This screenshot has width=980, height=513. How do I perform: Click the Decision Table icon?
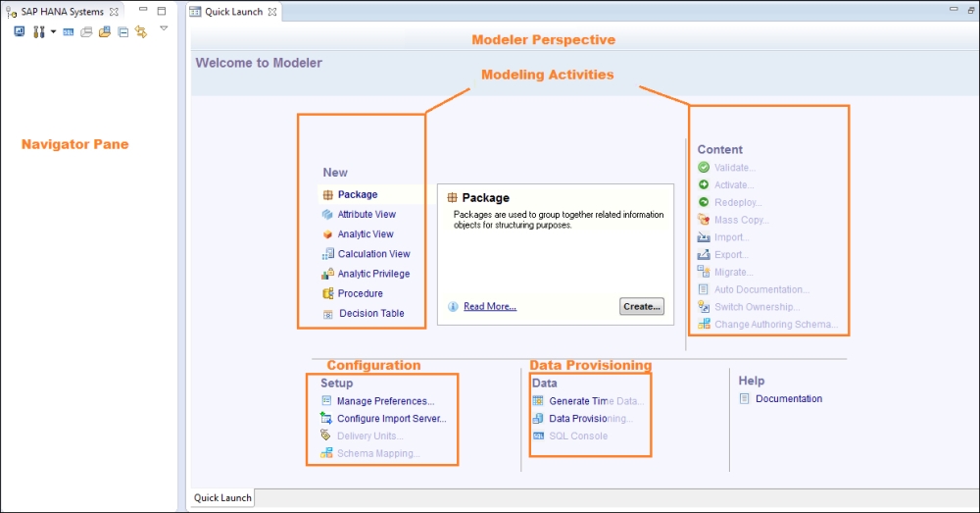[x=327, y=314]
